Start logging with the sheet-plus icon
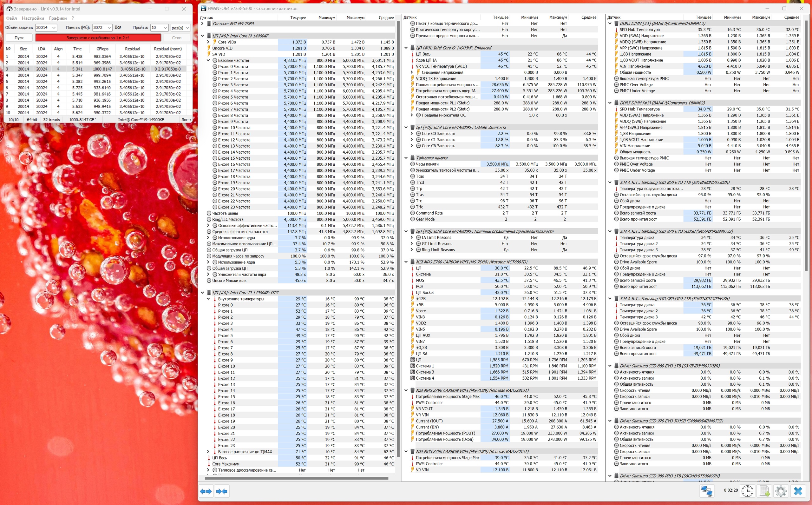Viewport: 812px width, 505px height. (x=764, y=491)
